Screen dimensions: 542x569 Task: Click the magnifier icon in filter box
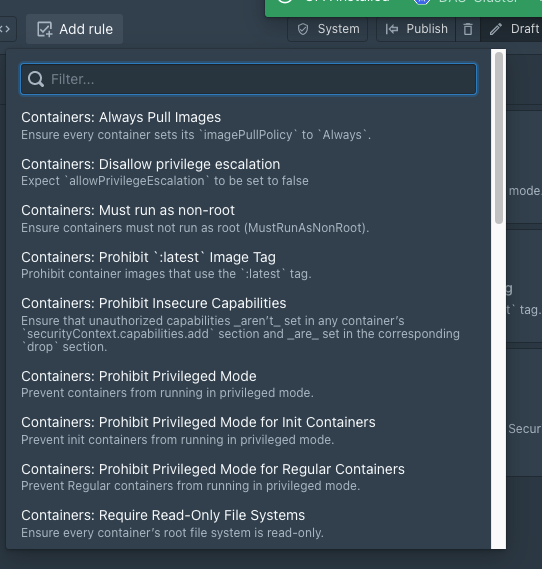pyautogui.click(x=36, y=79)
